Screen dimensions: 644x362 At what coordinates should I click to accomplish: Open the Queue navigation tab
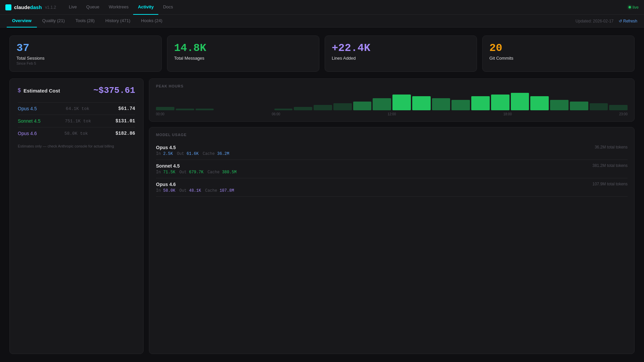(x=93, y=7)
